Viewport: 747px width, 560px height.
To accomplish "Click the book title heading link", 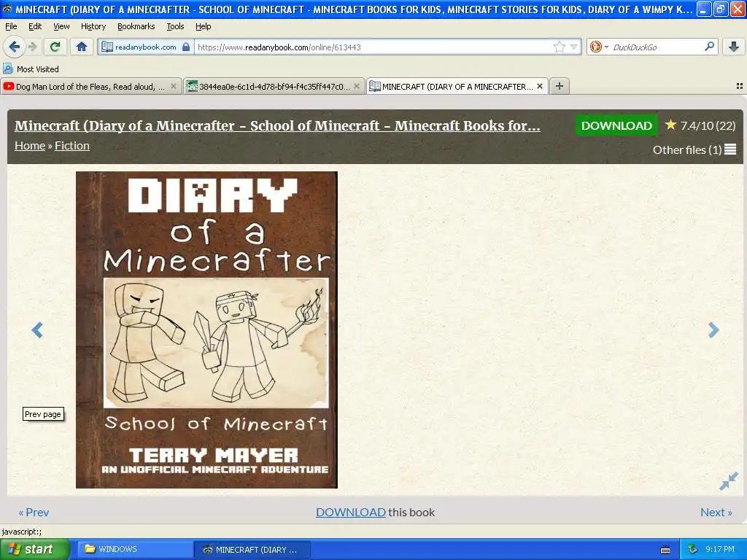I will tap(277, 125).
